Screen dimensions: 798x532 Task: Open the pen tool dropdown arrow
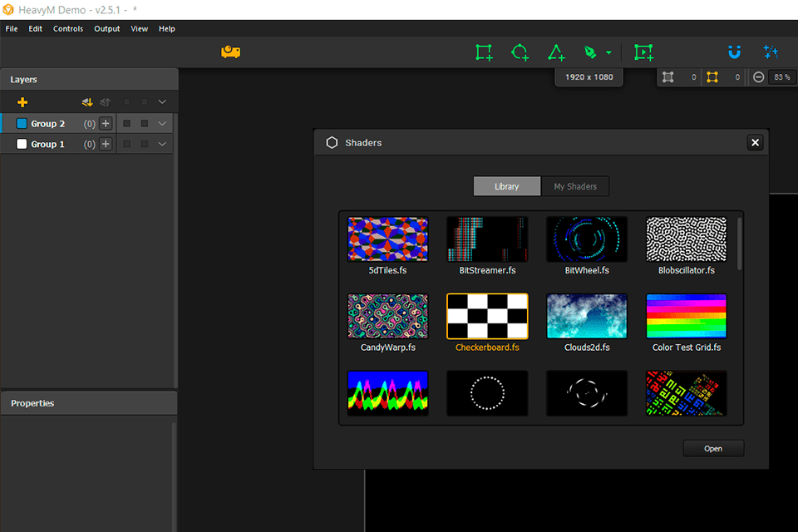608,53
